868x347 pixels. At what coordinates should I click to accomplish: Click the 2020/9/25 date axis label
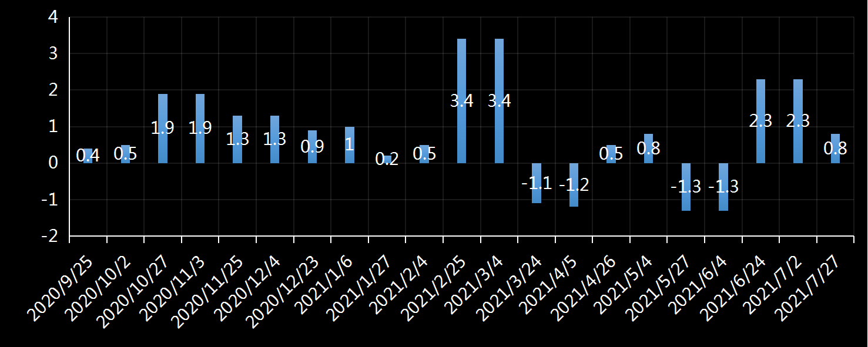coord(62,288)
